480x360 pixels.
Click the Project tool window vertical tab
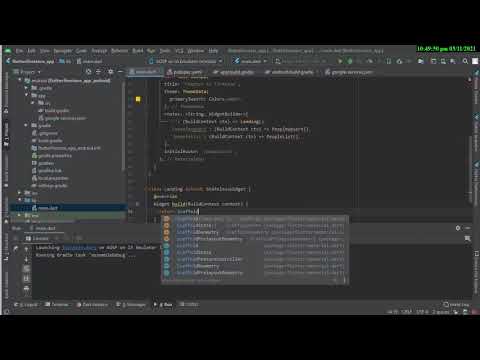pos(6,133)
